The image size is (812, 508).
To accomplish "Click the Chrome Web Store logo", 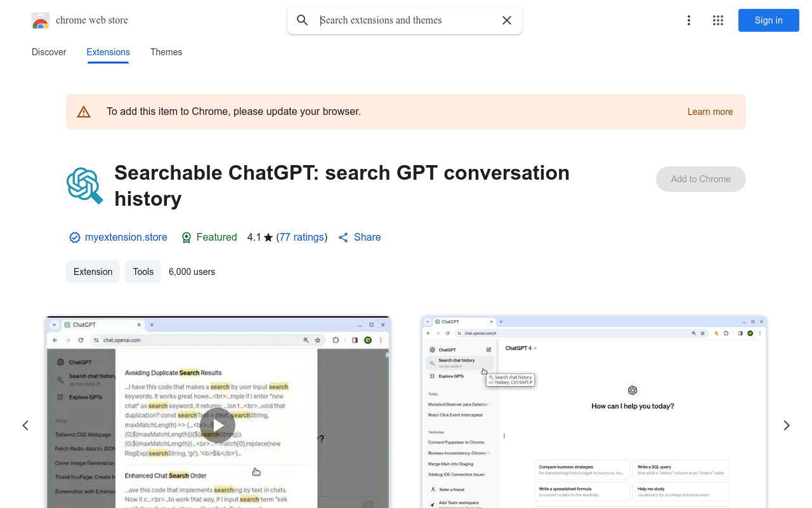I will pos(41,20).
